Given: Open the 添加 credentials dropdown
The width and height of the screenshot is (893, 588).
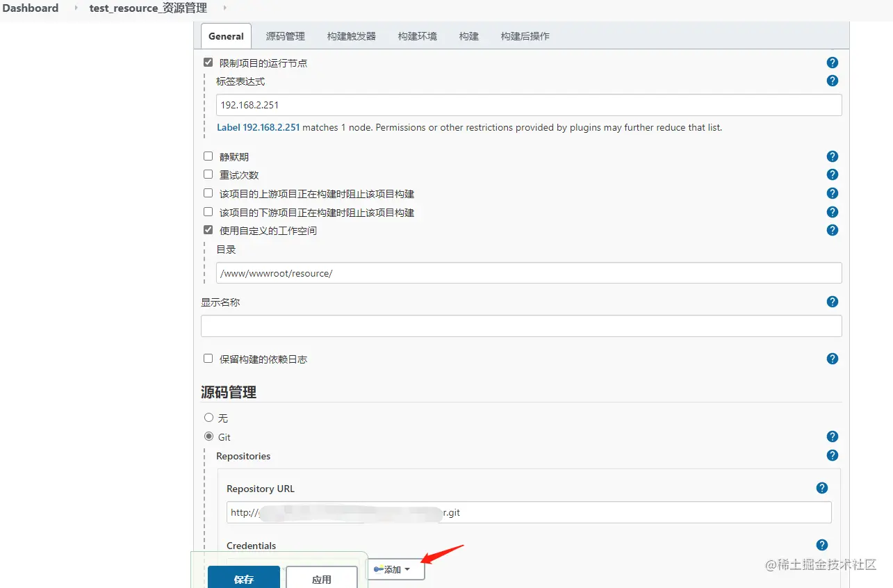Looking at the screenshot, I should point(395,569).
